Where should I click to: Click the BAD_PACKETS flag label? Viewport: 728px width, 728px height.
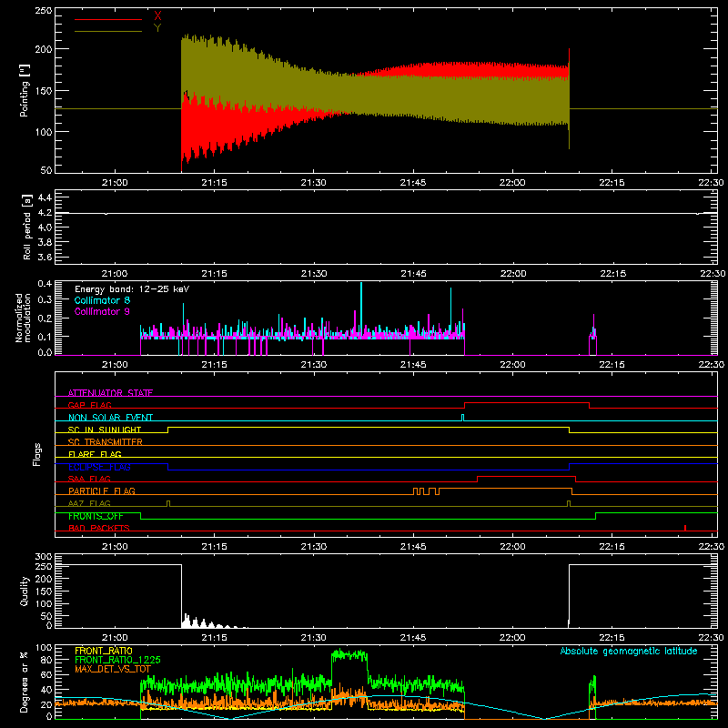99,528
